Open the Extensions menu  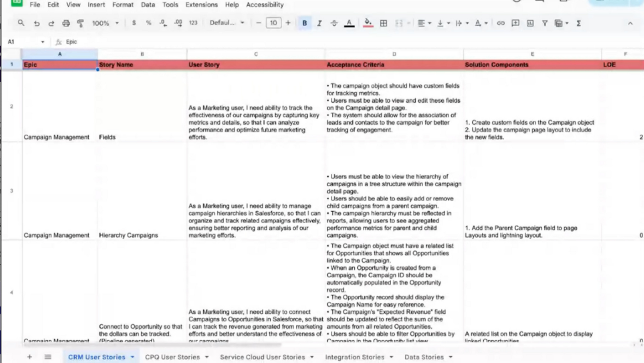pyautogui.click(x=201, y=5)
